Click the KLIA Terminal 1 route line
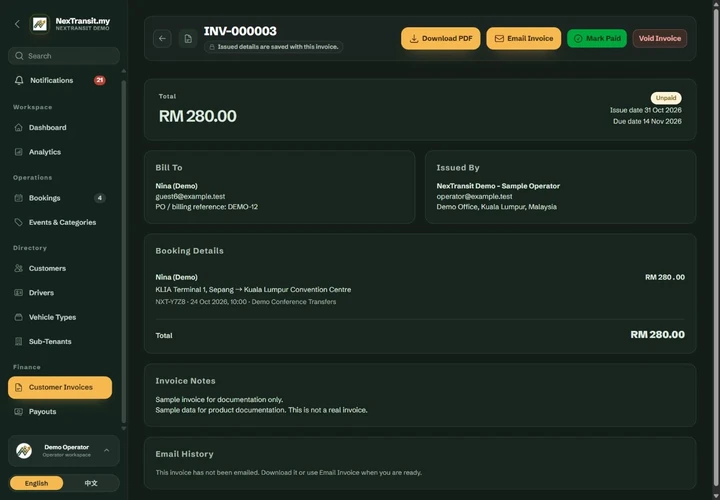Screen dimensions: 720x500 coord(253,290)
